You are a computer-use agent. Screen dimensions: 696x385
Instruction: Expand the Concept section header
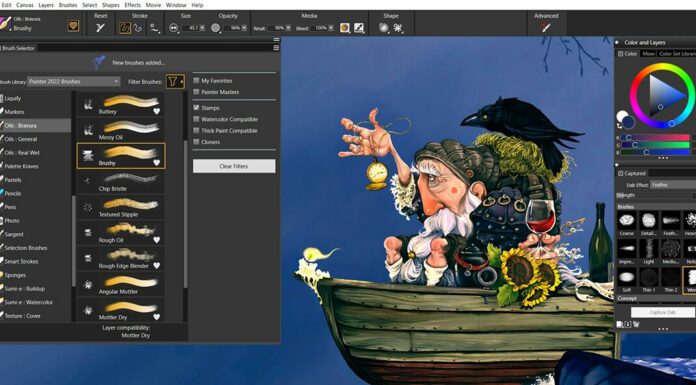click(656, 299)
